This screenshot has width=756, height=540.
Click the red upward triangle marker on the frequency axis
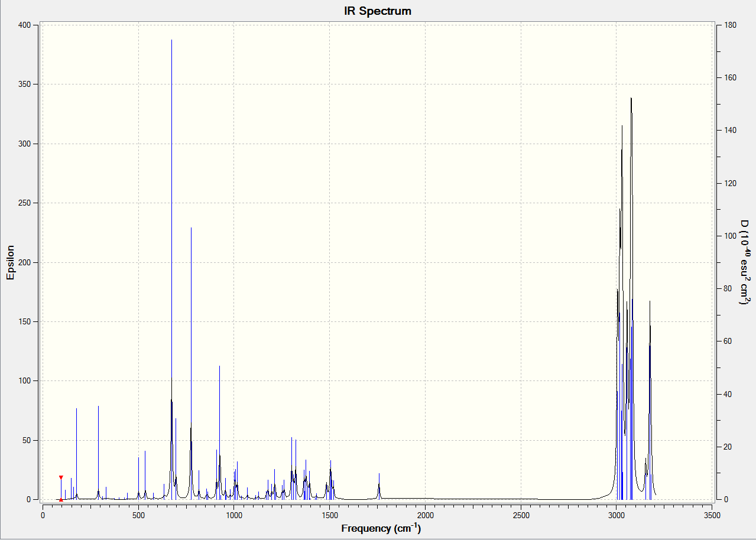pos(61,499)
